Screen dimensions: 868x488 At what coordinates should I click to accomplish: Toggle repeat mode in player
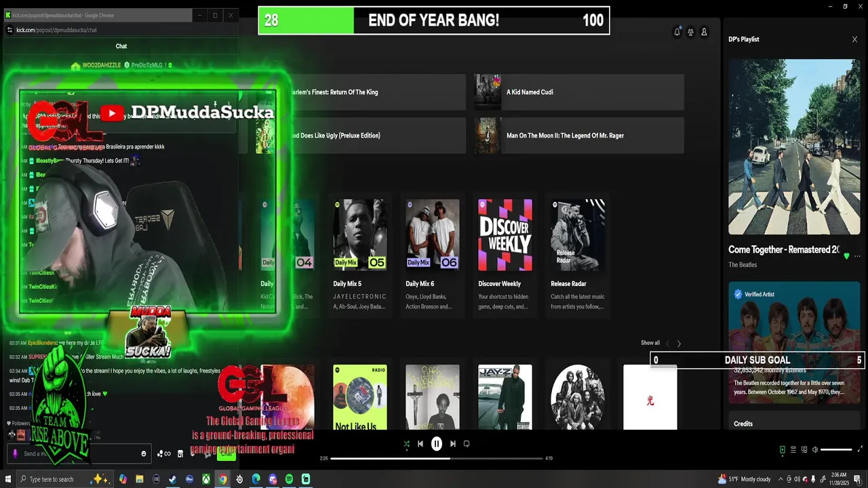(x=467, y=444)
